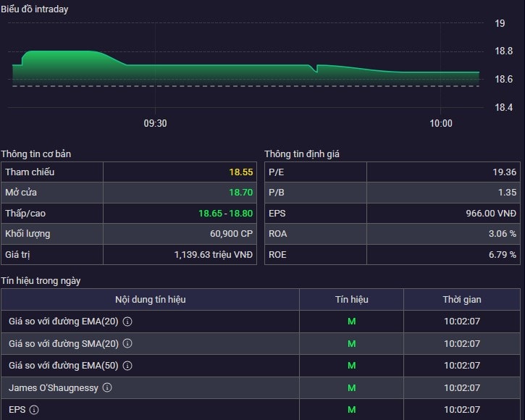Select the James O'Shaugnessy signal row text
Viewport: 525px width, 420px height.
point(53,388)
